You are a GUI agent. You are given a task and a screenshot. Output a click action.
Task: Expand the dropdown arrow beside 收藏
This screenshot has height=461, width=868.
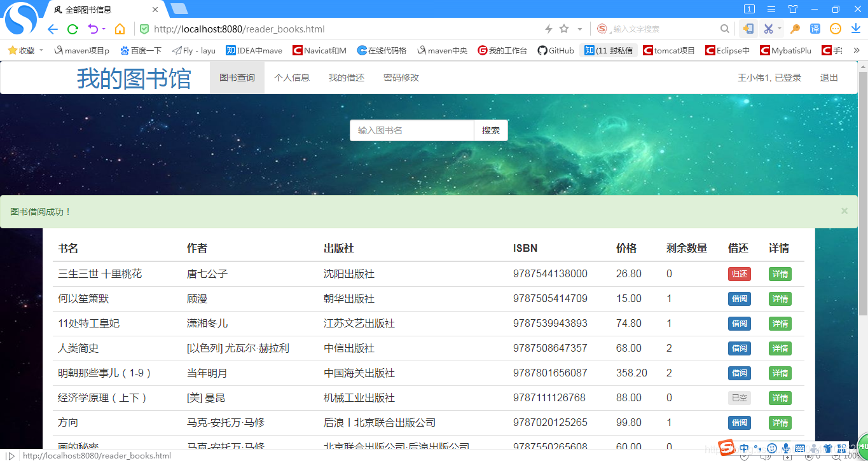(41, 50)
